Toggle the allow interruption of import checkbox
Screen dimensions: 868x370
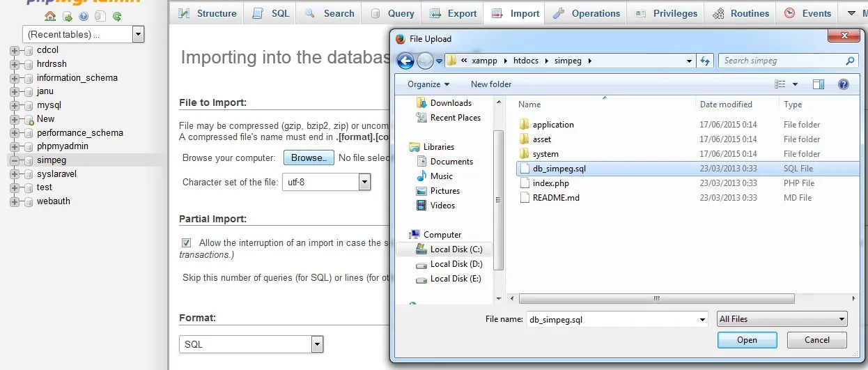click(187, 243)
